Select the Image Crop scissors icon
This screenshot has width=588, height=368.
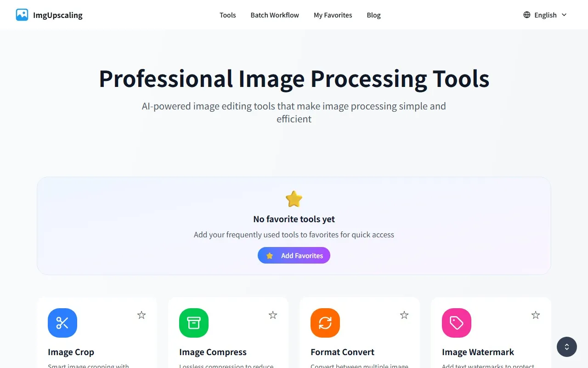tap(62, 323)
